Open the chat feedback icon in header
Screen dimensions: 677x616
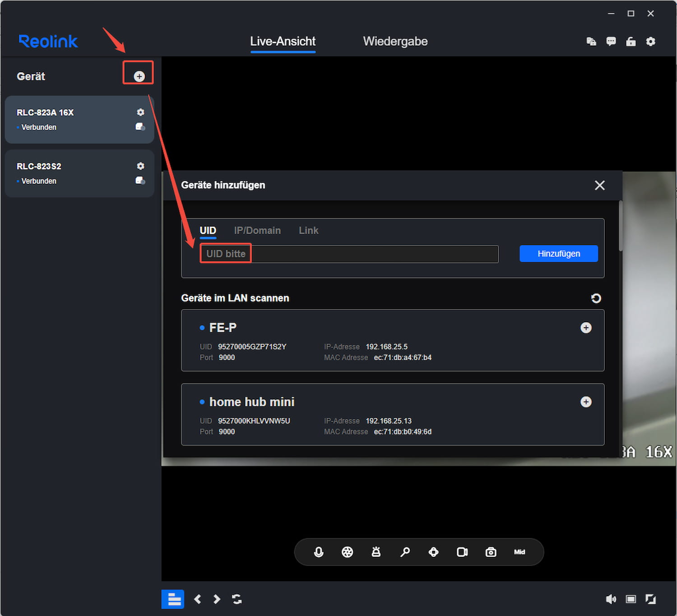611,42
